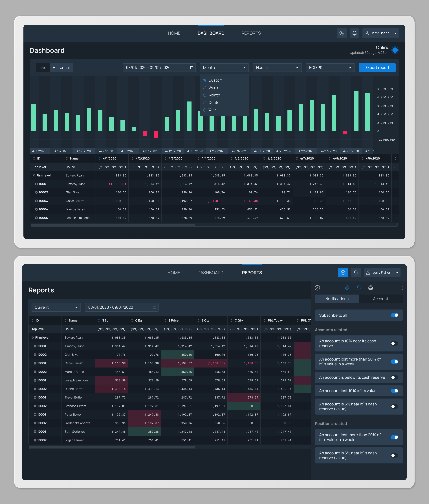Image resolution: width=429 pixels, height=504 pixels.
Task: Open the House dropdown
Action: [x=277, y=68]
